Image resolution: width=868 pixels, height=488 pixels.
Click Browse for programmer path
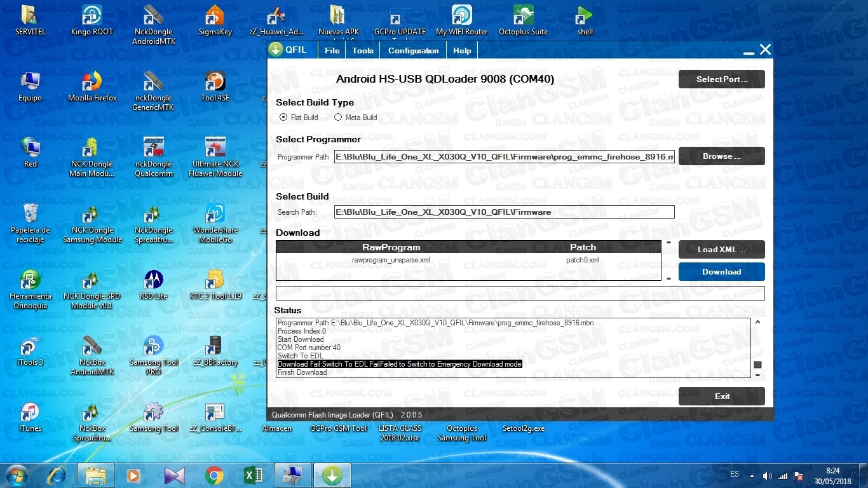(721, 156)
